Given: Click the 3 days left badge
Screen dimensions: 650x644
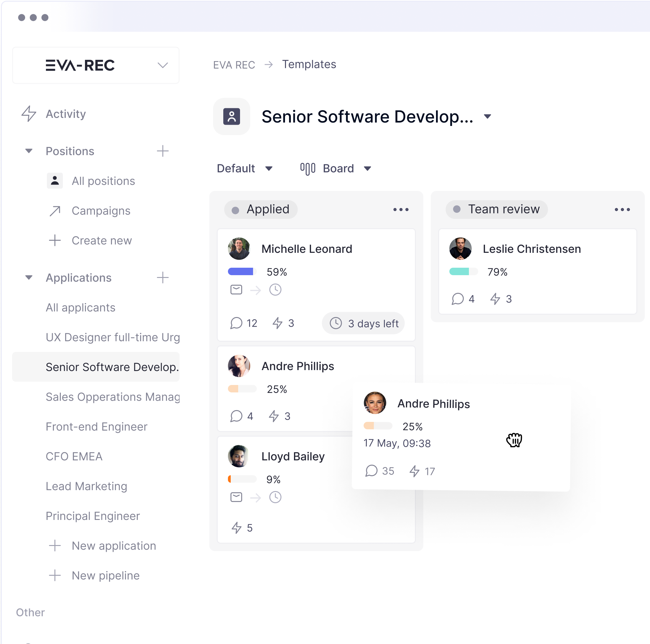Looking at the screenshot, I should [363, 323].
